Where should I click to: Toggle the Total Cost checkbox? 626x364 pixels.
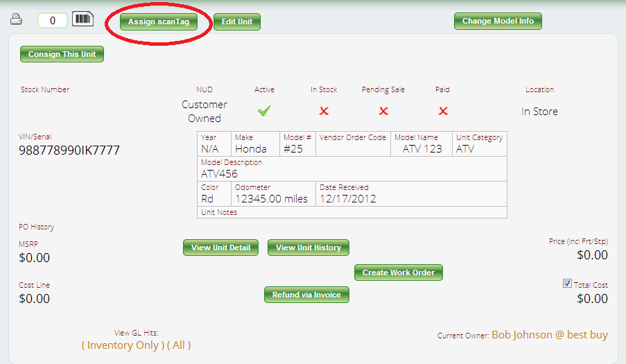(x=568, y=284)
